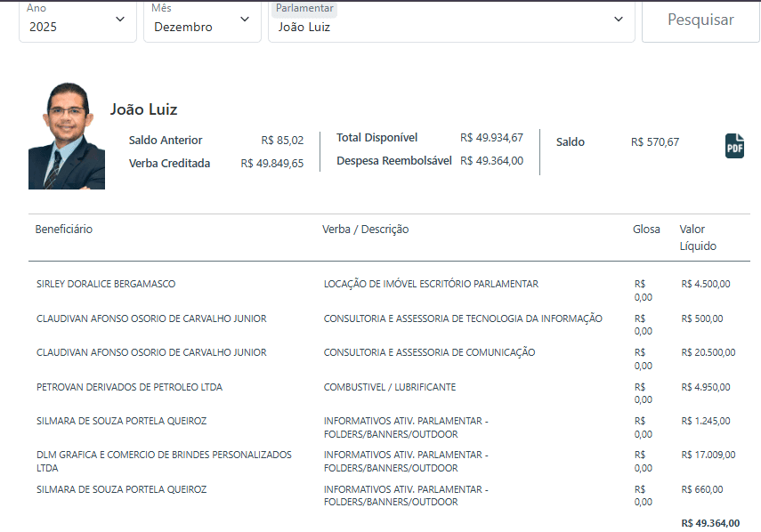Select the Sirley Doralice Bergamasco row
Viewport: 761px width, 532px height.
pos(106,284)
